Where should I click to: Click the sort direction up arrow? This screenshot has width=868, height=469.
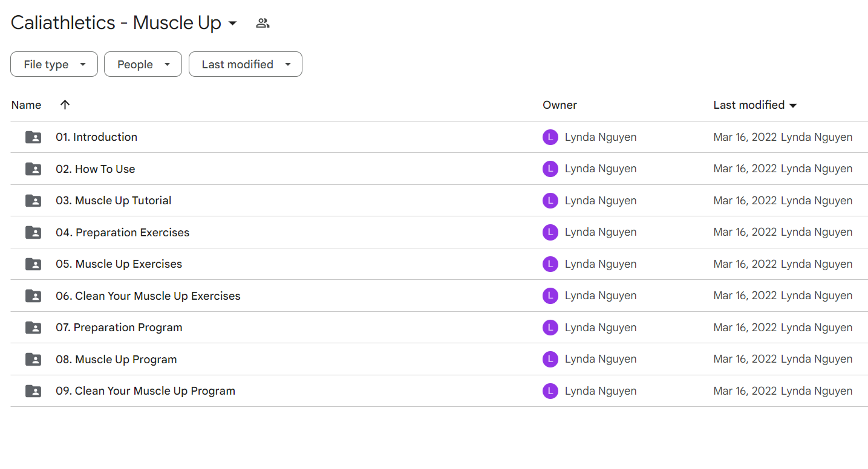(65, 105)
